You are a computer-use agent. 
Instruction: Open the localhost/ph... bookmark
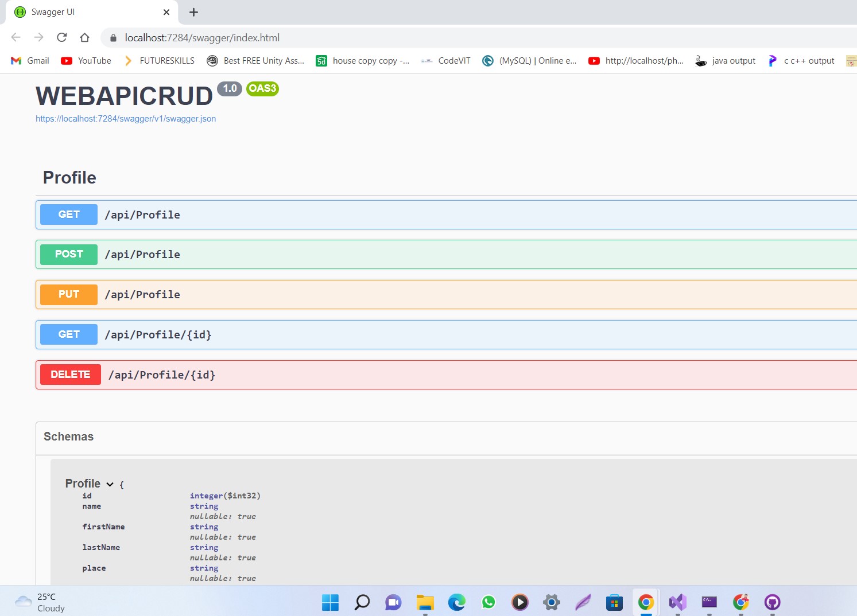[636, 61]
